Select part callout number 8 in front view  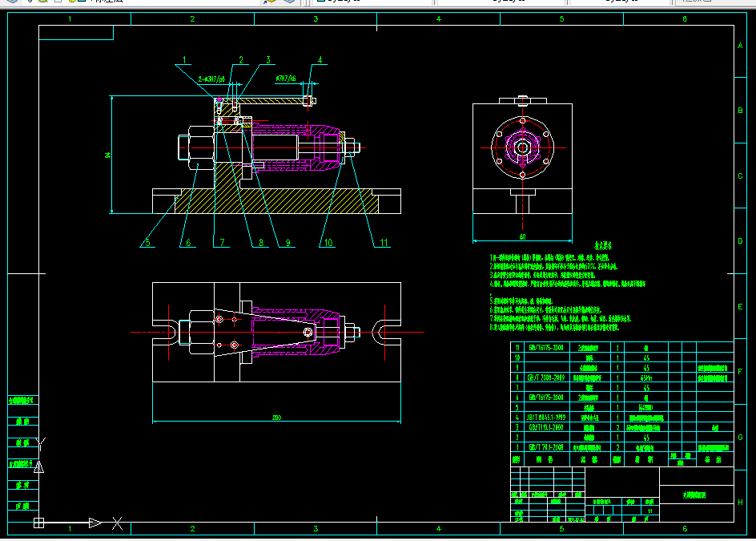tap(261, 243)
